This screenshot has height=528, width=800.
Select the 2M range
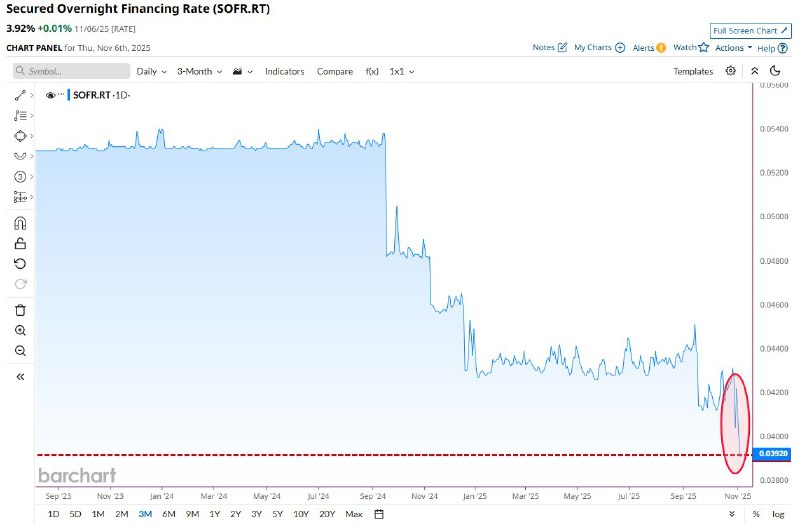[121, 514]
